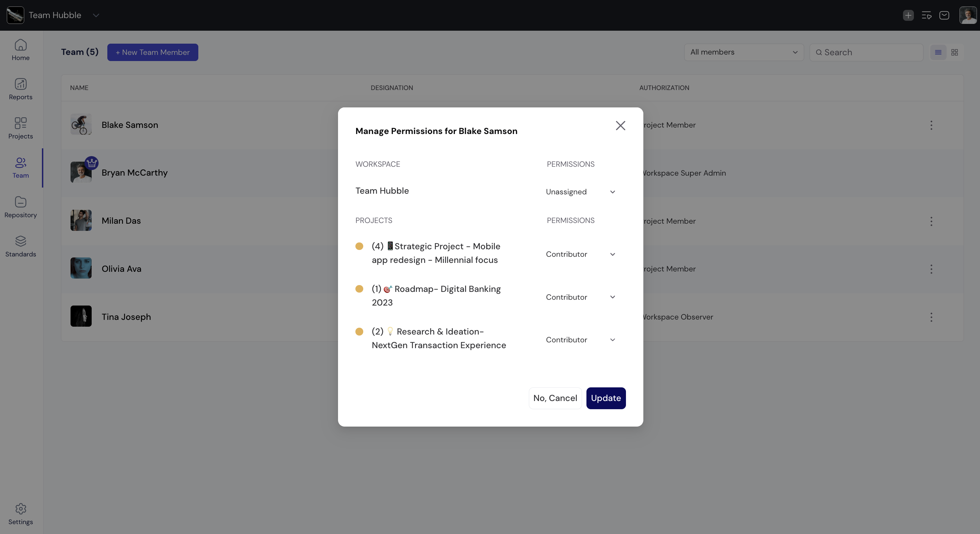Screen dimensions: 980x534
Task: Open the Repository folder icon
Action: (20, 202)
